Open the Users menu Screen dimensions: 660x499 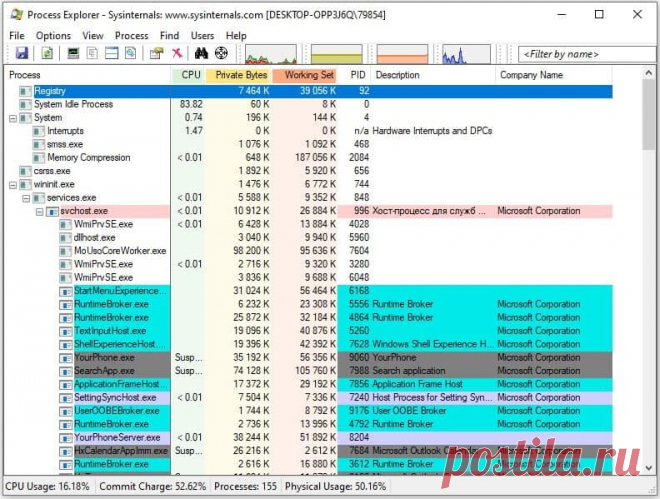[x=202, y=36]
